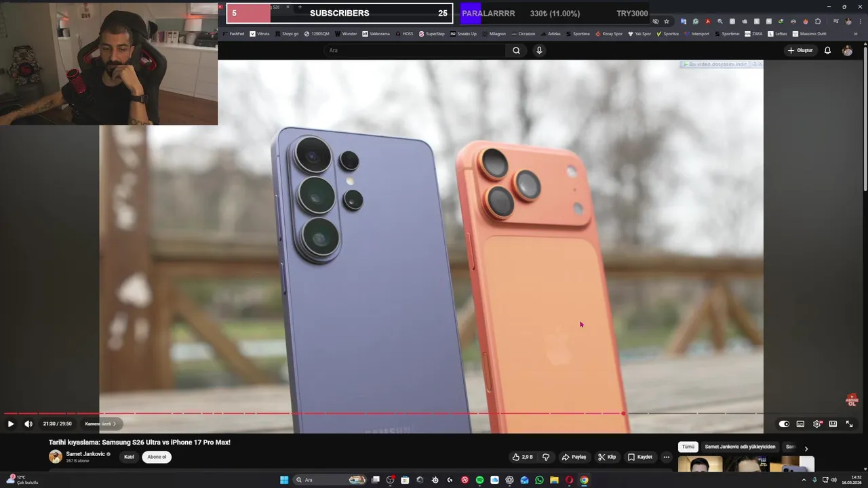868x488 pixels.
Task: Open the Massimo Dutti bookmark
Action: click(809, 33)
